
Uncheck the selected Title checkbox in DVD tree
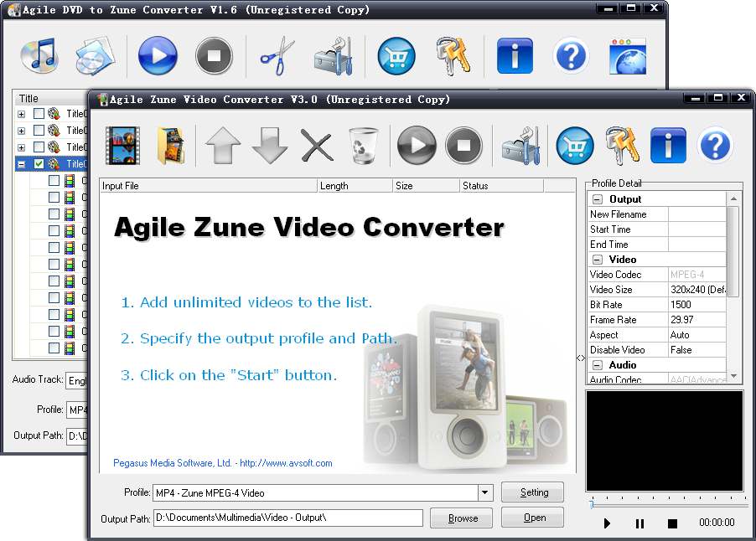[x=39, y=164]
